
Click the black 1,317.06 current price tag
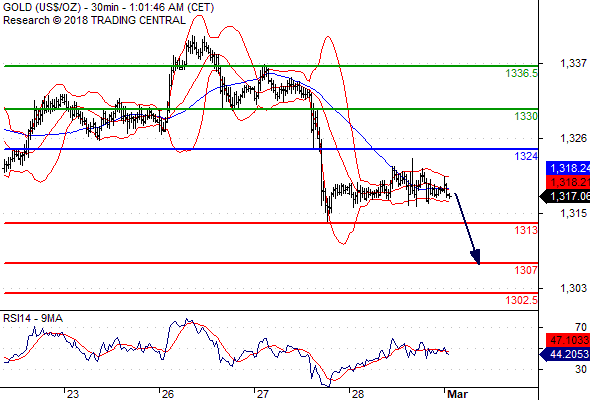(x=565, y=196)
